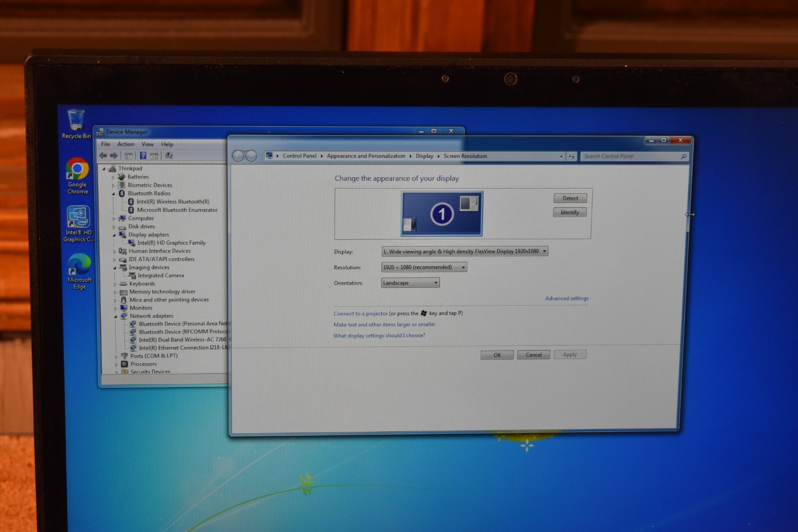Open Intel HD Graphics Control Panel shortcut
This screenshot has width=798, height=532.
pos(78,224)
